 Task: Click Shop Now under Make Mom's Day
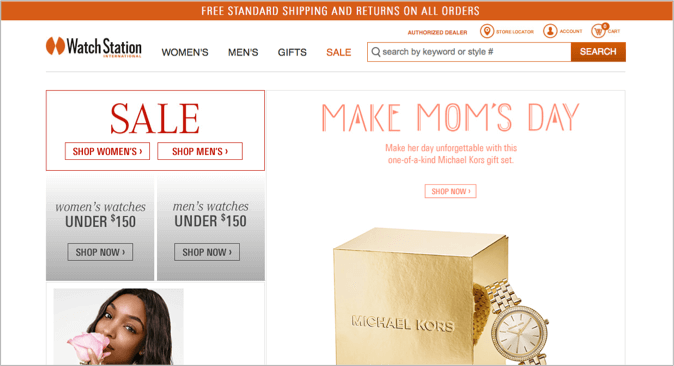click(450, 191)
